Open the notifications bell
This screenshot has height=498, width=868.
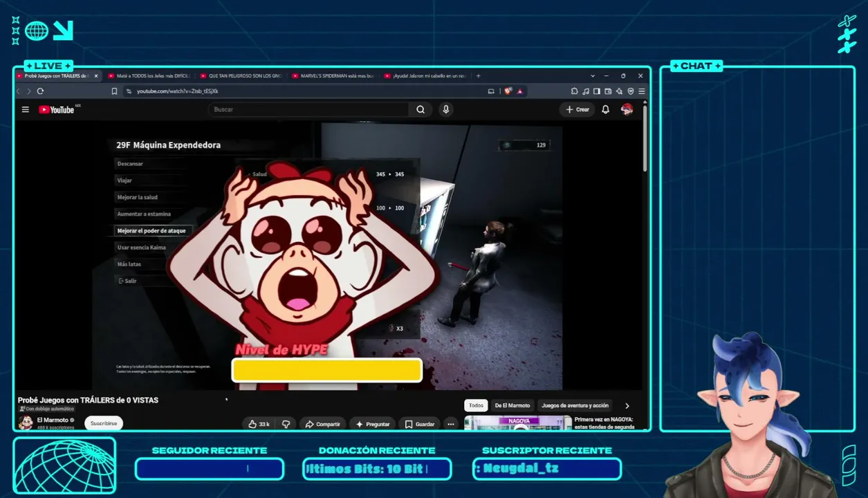click(605, 109)
